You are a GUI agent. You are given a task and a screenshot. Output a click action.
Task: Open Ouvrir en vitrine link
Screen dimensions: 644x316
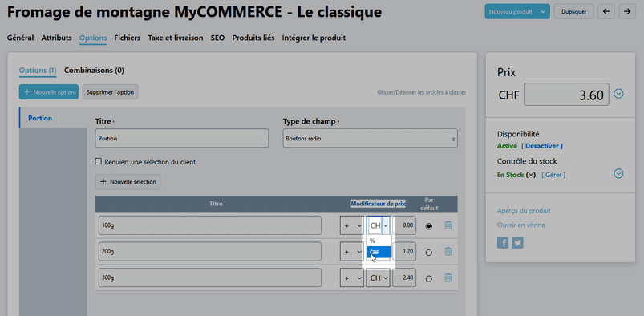(520, 225)
